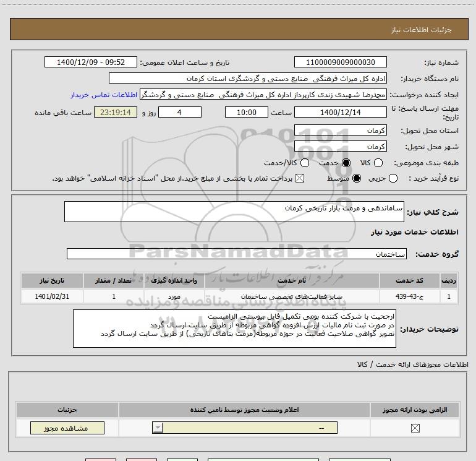Click the delivery city کرمان field
The image size is (476, 461).
(x=340, y=146)
